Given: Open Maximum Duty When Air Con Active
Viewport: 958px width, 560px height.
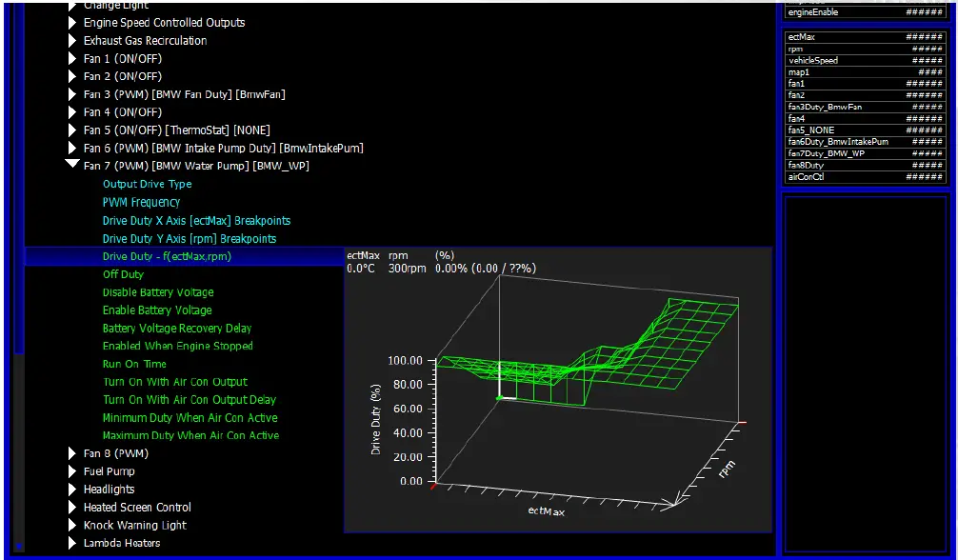Looking at the screenshot, I should click(x=190, y=435).
